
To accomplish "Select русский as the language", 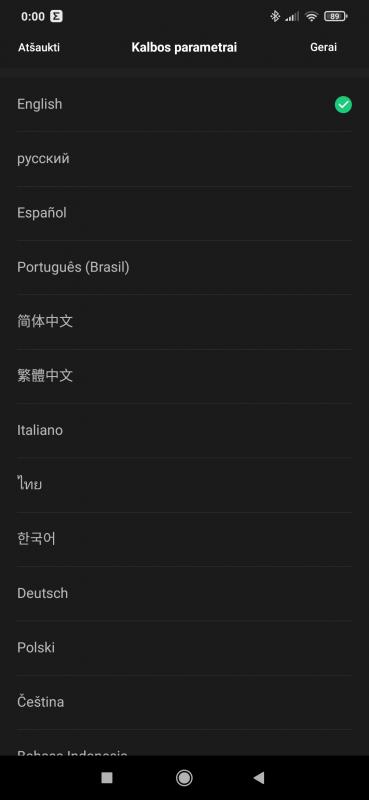I will (x=184, y=159).
